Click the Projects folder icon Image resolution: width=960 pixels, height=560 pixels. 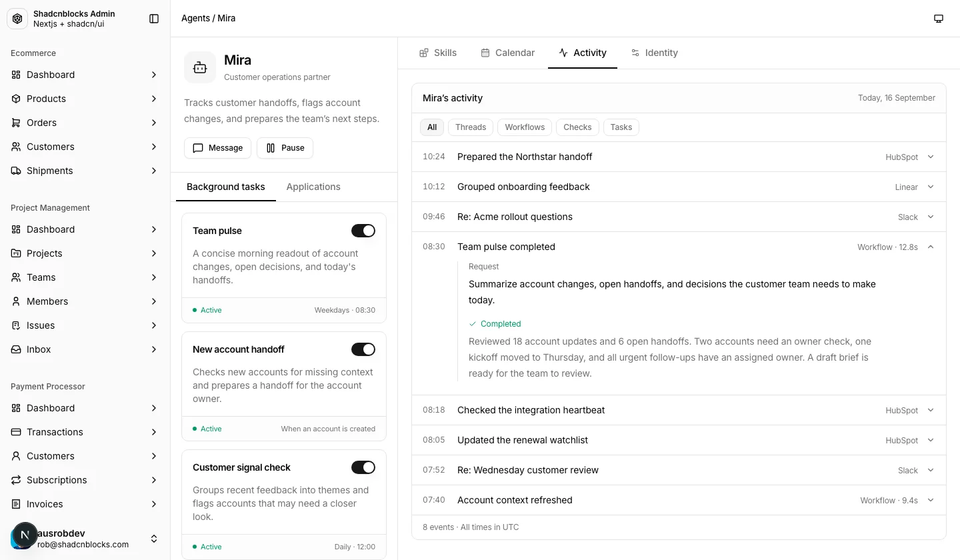pos(16,253)
